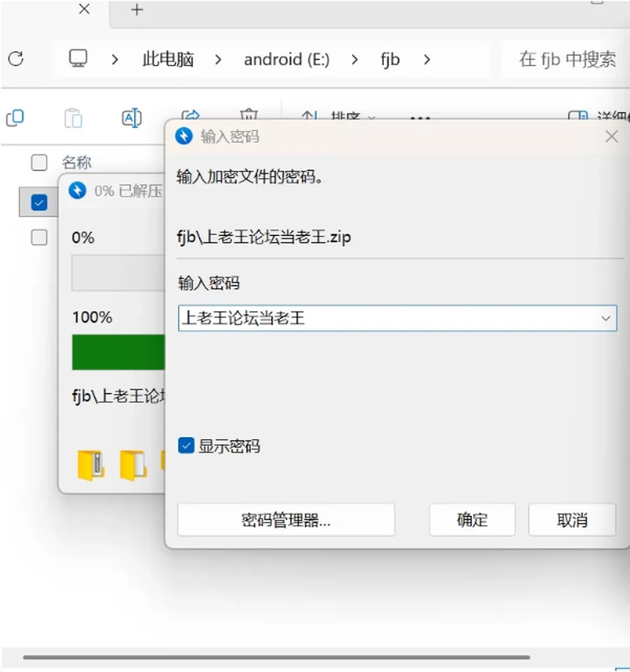Copy icon in Explorer toolbar
Screen dimensions: 630x672
15,118
